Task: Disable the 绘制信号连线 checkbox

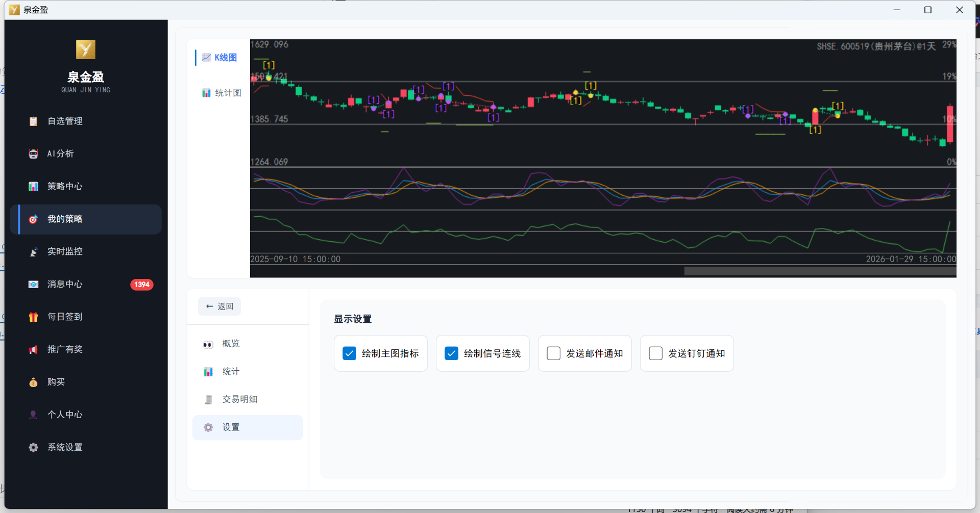Action: coord(452,353)
